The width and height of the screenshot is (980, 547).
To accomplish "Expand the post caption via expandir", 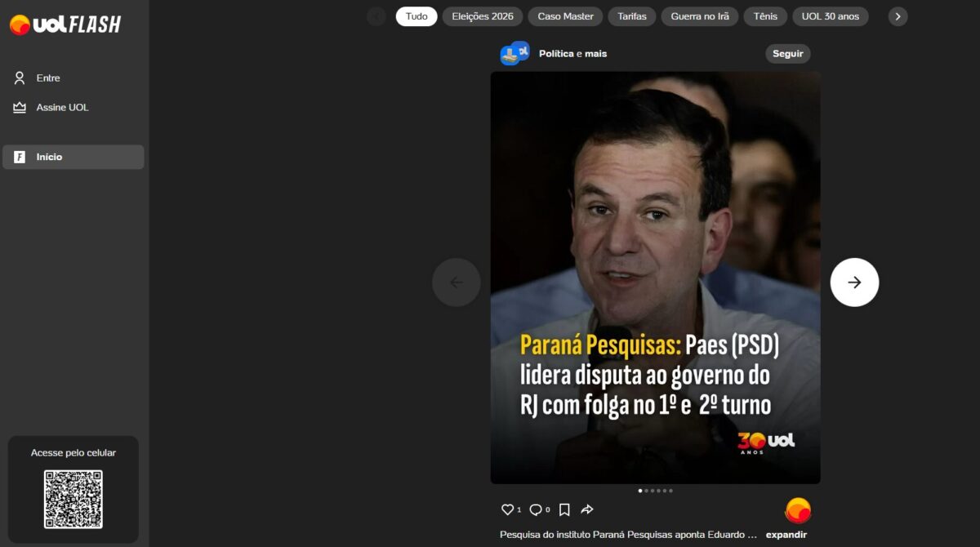I will [786, 535].
